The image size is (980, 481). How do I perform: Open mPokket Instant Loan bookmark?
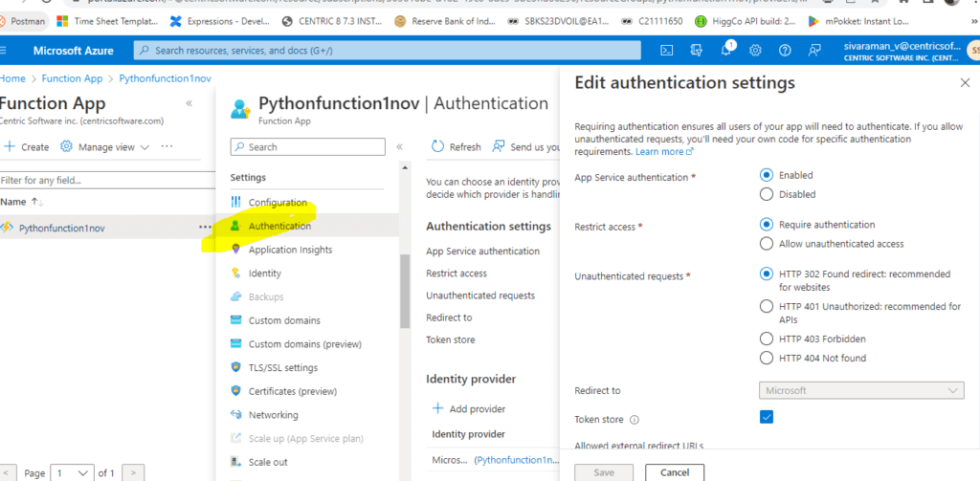click(857, 21)
